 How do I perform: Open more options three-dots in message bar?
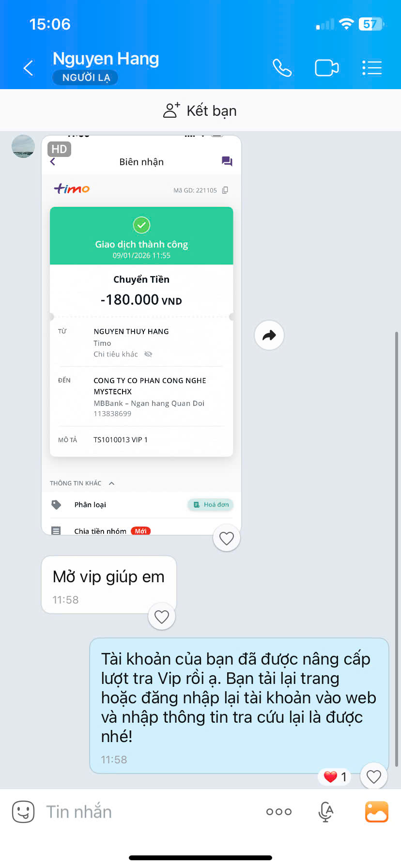click(279, 812)
